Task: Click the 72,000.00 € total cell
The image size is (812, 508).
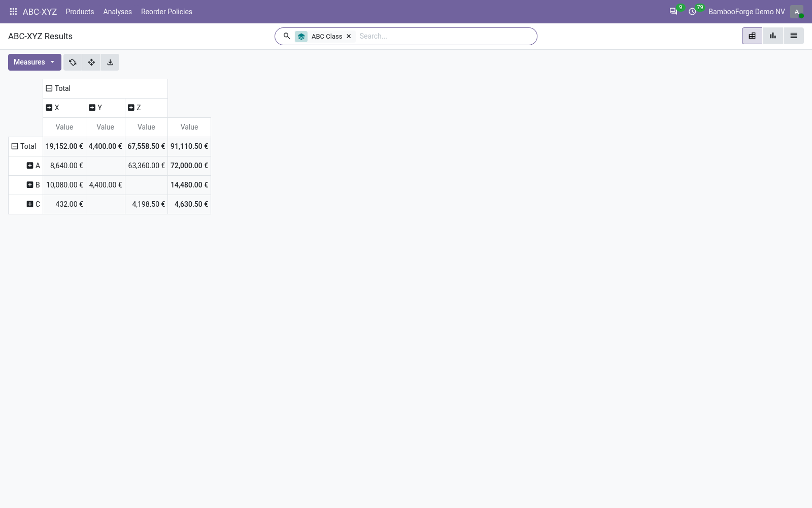Action: coord(189,166)
